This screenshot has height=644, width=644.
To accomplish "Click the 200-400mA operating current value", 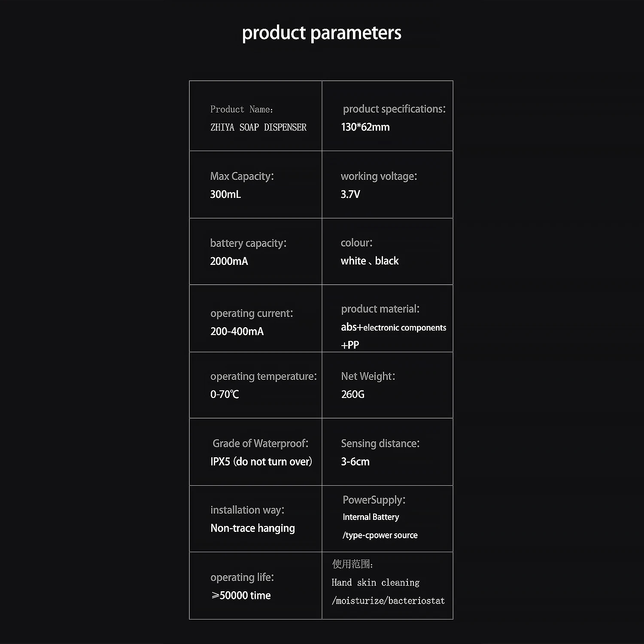I will pyautogui.click(x=237, y=331).
